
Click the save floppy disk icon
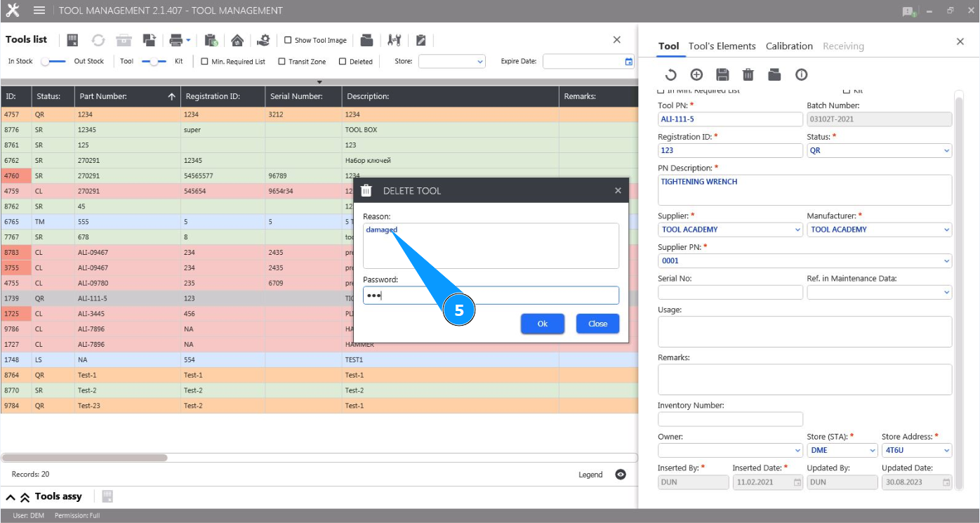[x=722, y=74]
